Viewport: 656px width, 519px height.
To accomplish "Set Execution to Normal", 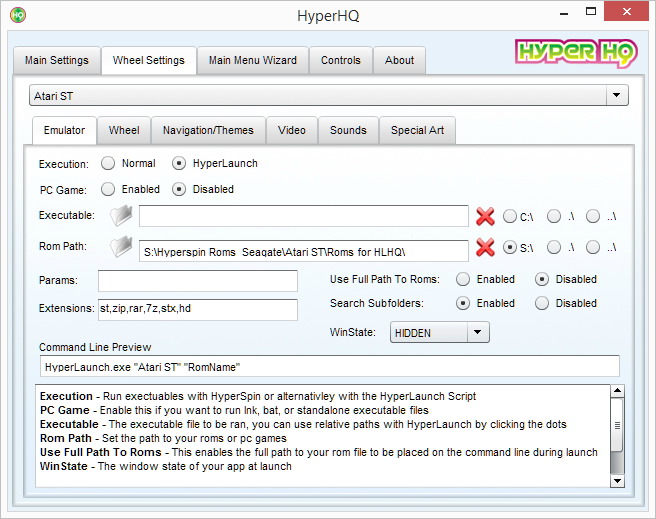I will point(108,163).
